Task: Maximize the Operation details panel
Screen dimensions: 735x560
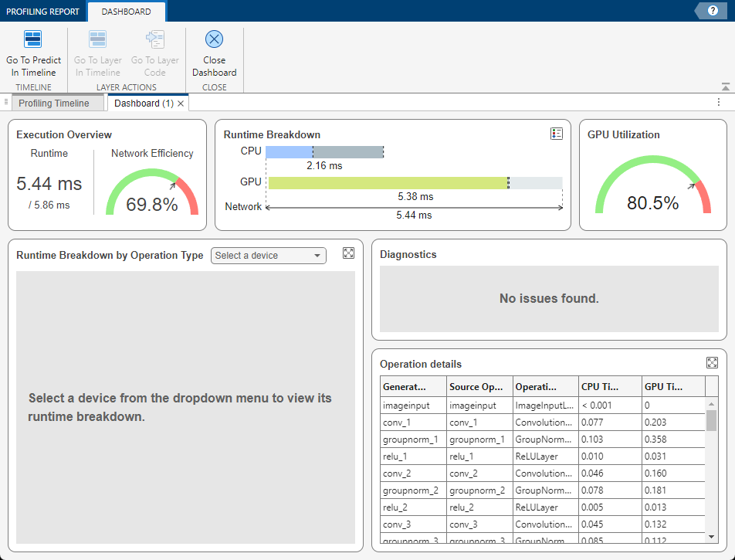Action: tap(712, 363)
